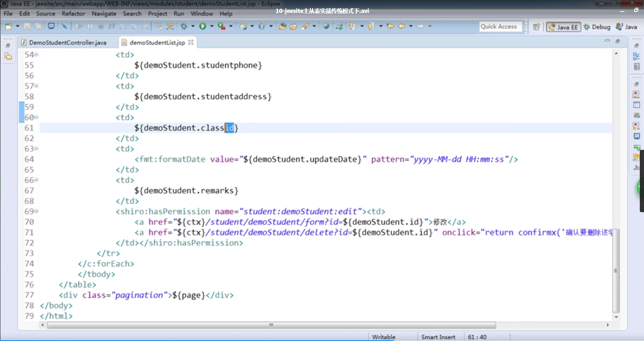Toggle Skip All Breakpoints
Image resolution: width=644 pixels, height=341 pixels.
click(x=64, y=26)
